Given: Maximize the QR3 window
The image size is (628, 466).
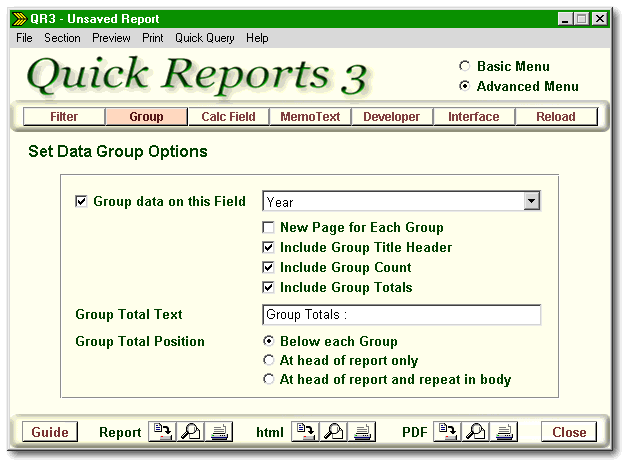Looking at the screenshot, I should tap(581, 19).
